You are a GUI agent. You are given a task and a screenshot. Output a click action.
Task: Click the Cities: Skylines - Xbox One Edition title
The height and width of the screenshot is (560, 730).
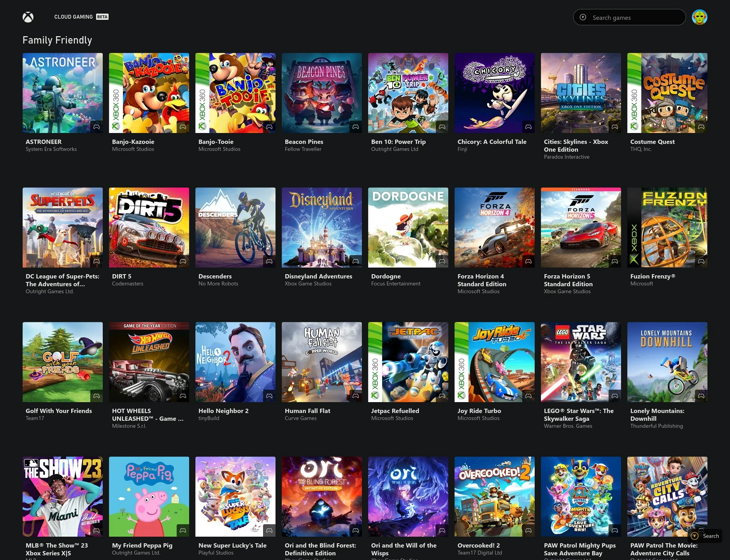point(576,145)
